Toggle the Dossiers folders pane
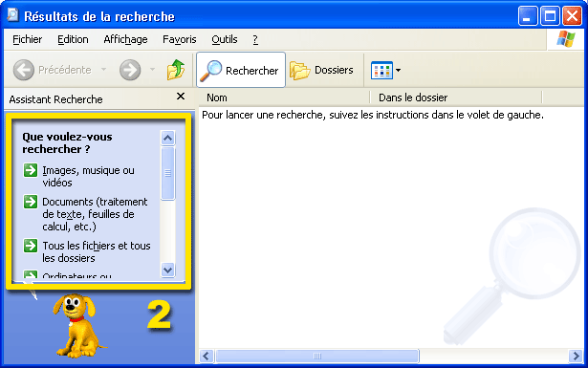 [x=322, y=70]
